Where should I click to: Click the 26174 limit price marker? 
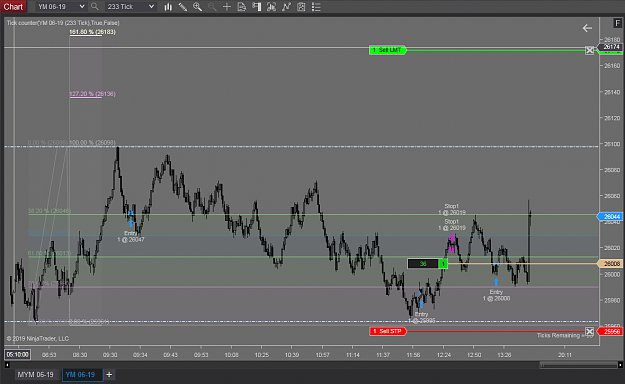(x=611, y=47)
